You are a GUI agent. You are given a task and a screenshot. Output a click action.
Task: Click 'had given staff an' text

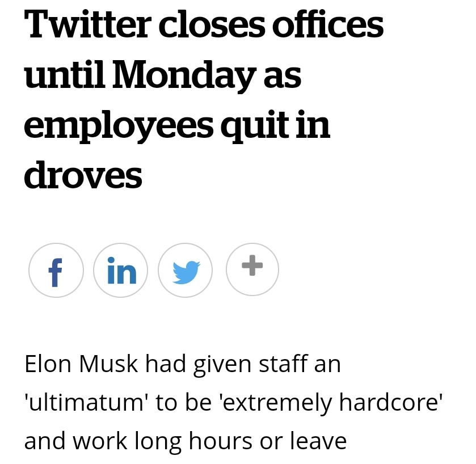[x=242, y=364]
